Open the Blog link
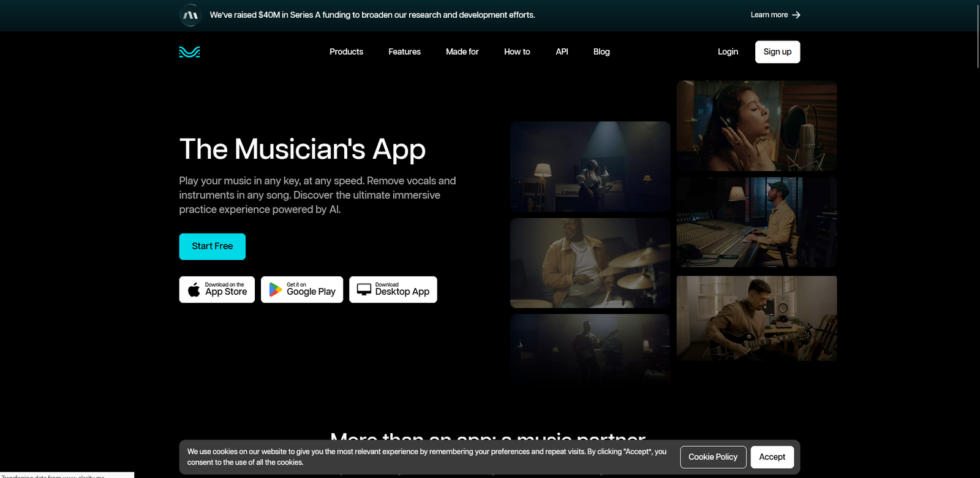 point(601,52)
